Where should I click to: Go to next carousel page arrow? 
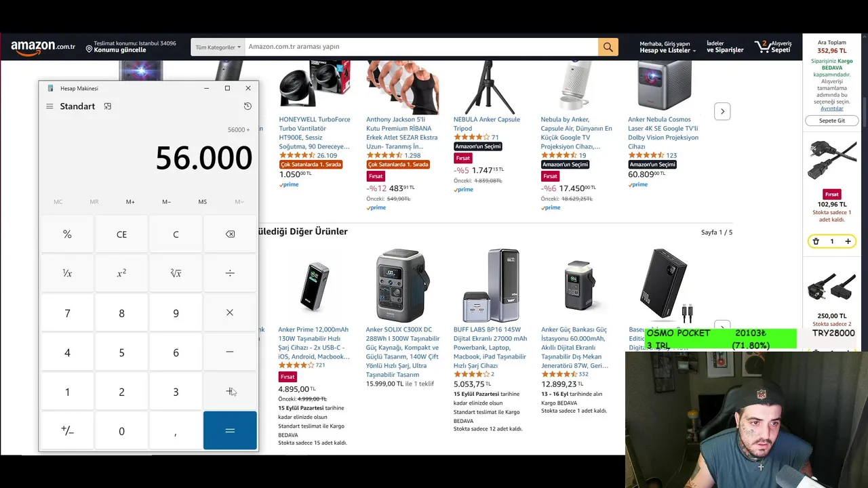pos(722,111)
